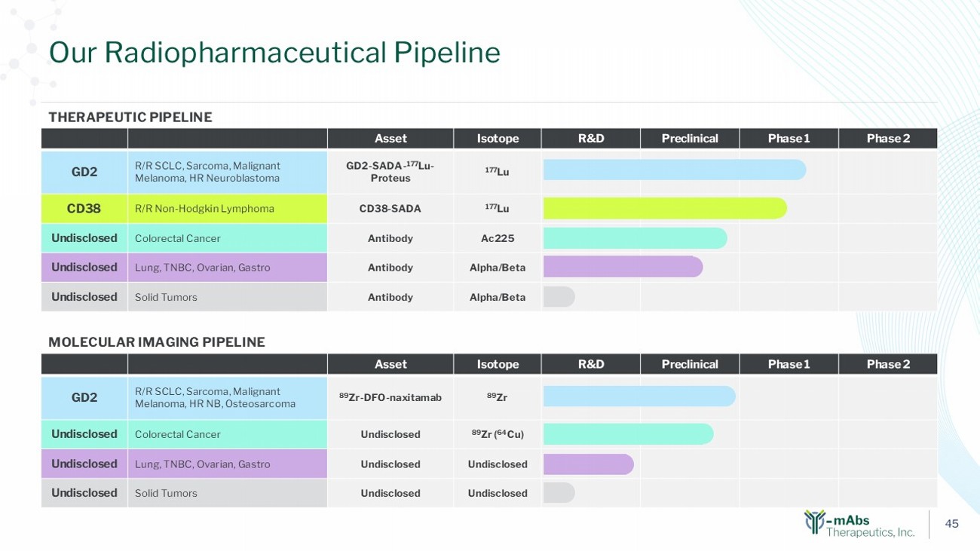
Task: Click the slide page number 45
Action: click(x=951, y=524)
